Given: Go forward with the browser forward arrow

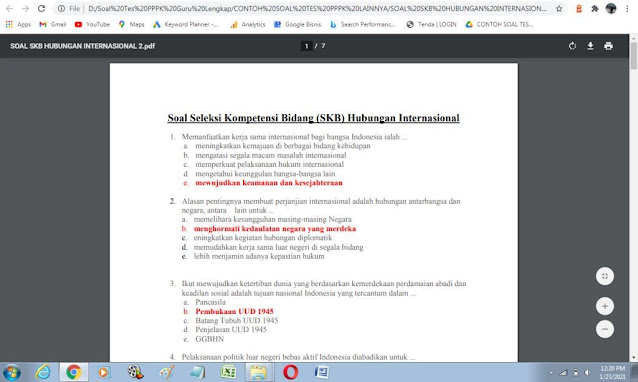Looking at the screenshot, I should (25, 9).
